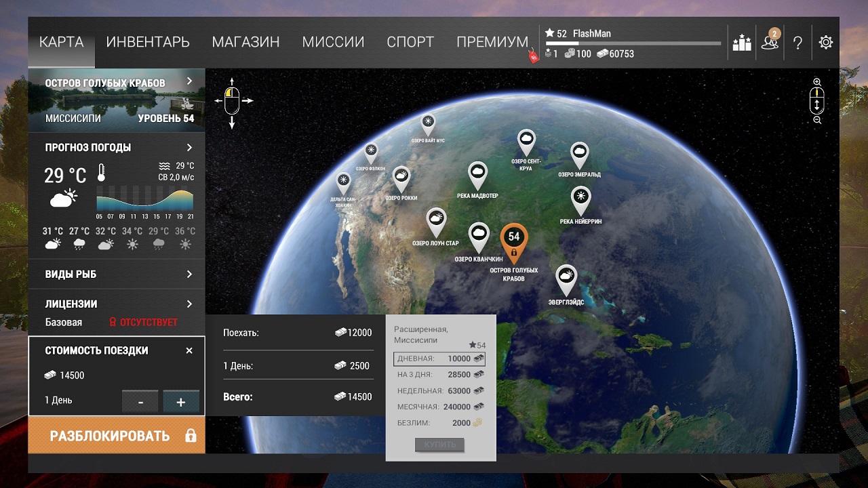Select the ДНЕВНАЯ 10000 license option

click(x=439, y=359)
